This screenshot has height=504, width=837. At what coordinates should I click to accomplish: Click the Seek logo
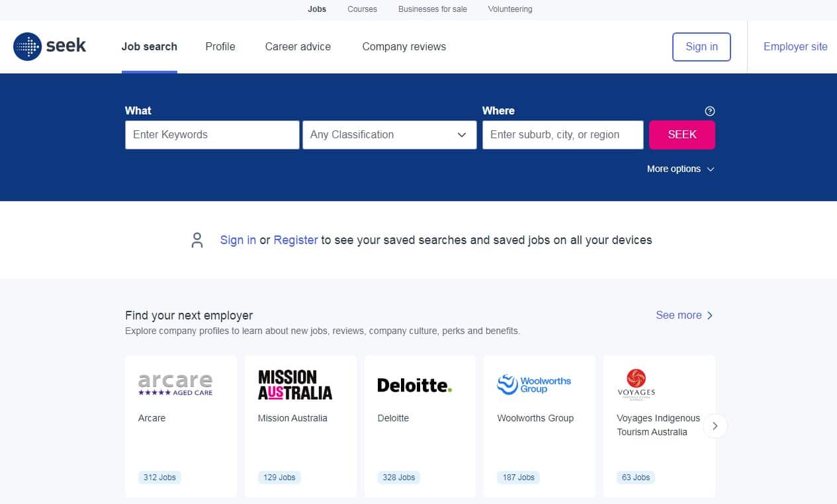tap(50, 46)
